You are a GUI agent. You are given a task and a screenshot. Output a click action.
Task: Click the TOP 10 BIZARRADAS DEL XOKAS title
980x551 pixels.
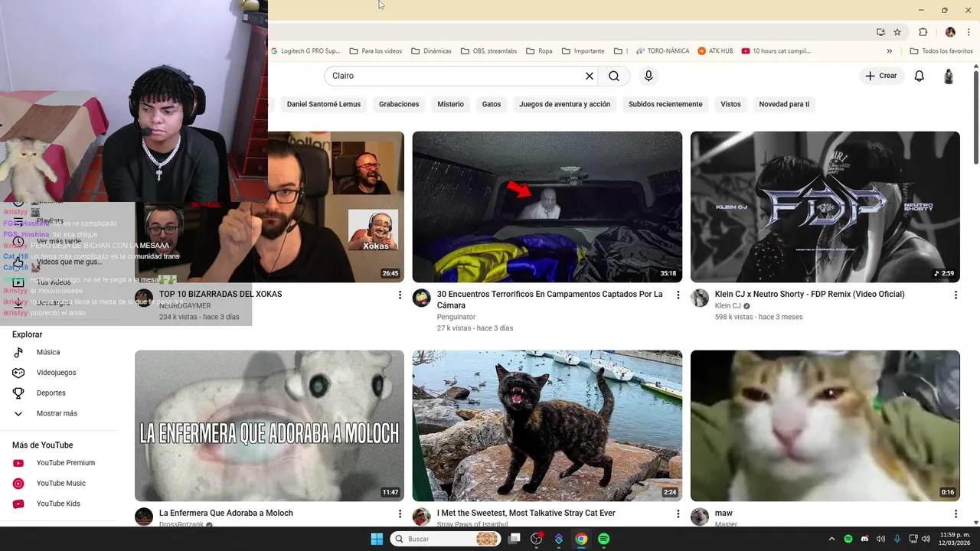pos(220,294)
